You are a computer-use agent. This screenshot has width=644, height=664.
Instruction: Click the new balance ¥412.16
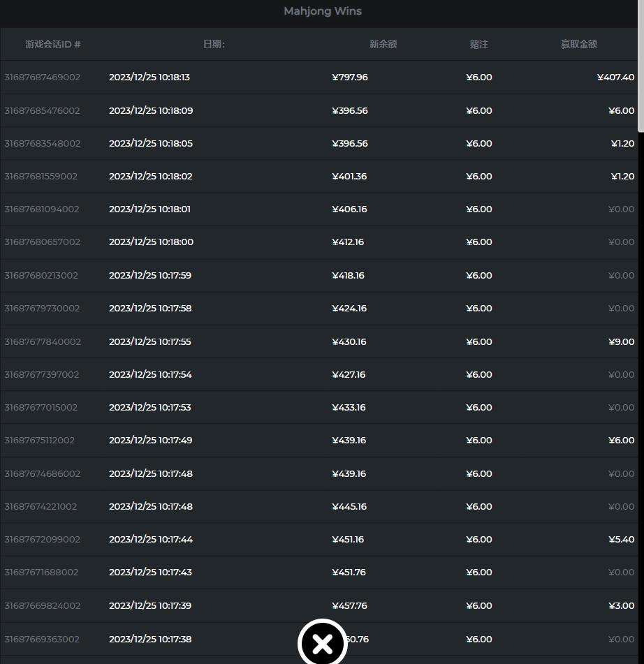348,242
